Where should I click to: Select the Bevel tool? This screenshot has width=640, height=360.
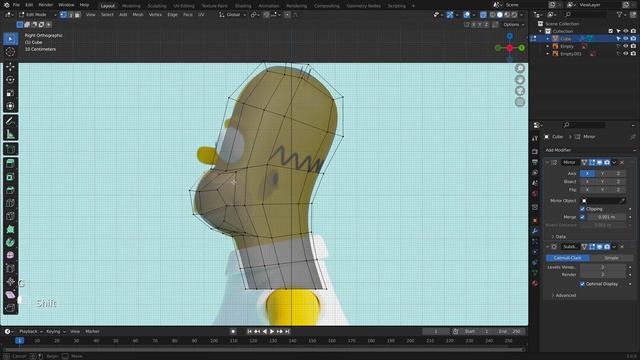tap(10, 190)
